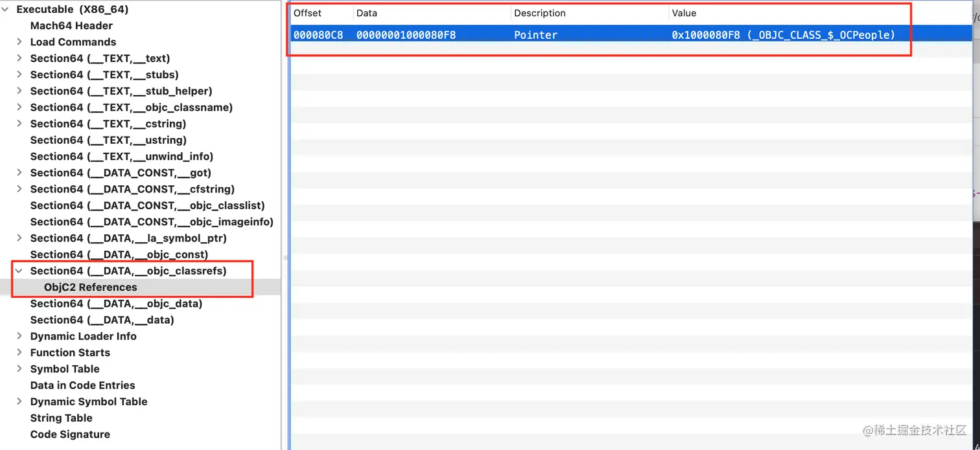Expand Section64 (__DATA_CONST,__cfstring) arrow
This screenshot has height=450, width=980.
19,189
